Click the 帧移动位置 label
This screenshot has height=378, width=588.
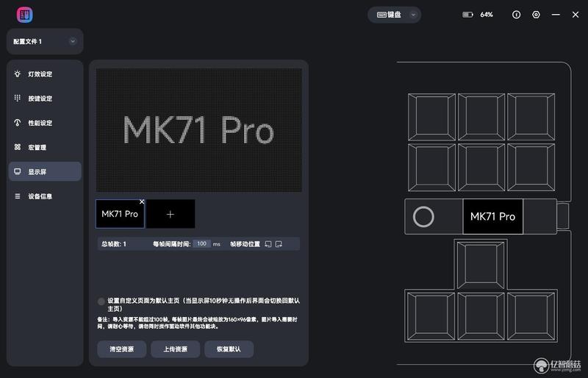click(x=245, y=244)
